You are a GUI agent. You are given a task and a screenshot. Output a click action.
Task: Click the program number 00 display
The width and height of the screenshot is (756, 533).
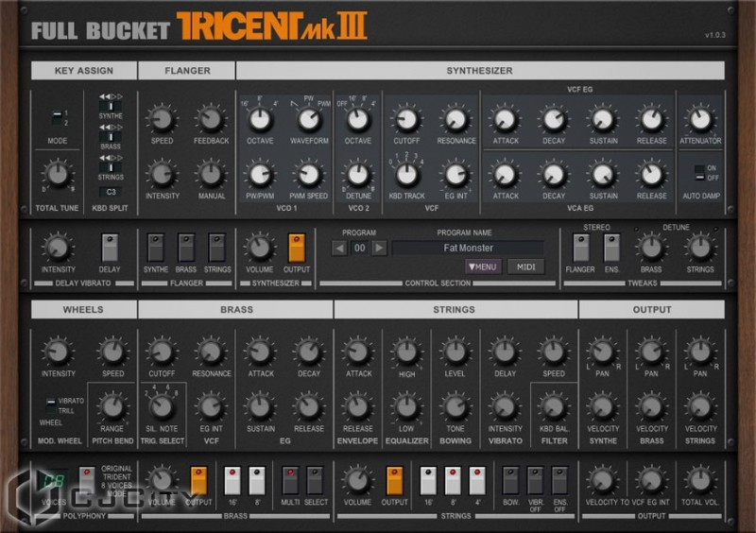click(360, 249)
